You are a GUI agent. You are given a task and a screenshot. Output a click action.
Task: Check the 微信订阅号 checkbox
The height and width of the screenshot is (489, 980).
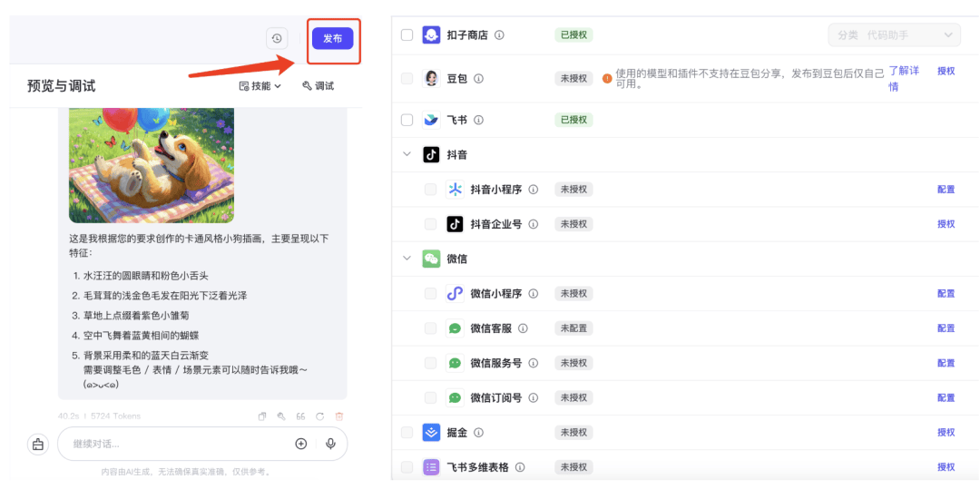(431, 397)
